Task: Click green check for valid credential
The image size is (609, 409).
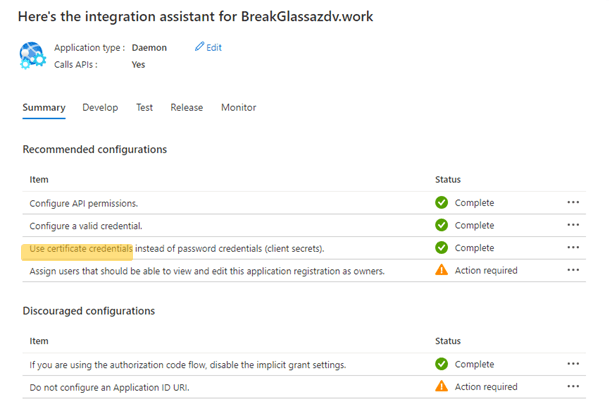Action: click(x=441, y=225)
